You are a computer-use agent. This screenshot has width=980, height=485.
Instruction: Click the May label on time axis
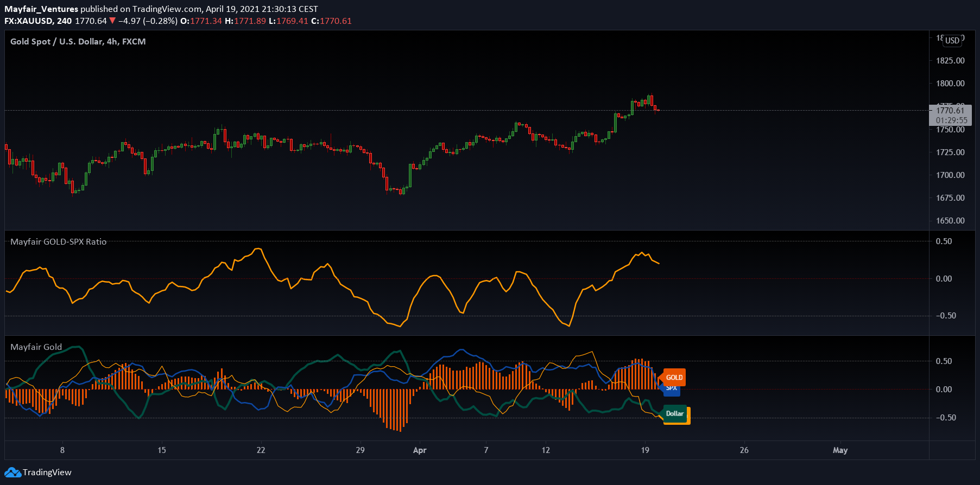(x=840, y=450)
